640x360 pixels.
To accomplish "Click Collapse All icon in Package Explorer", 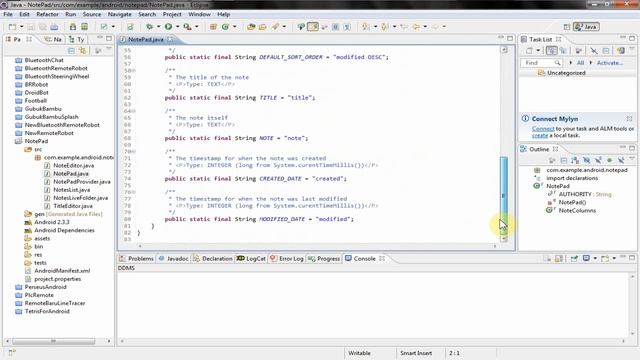I will [71, 51].
